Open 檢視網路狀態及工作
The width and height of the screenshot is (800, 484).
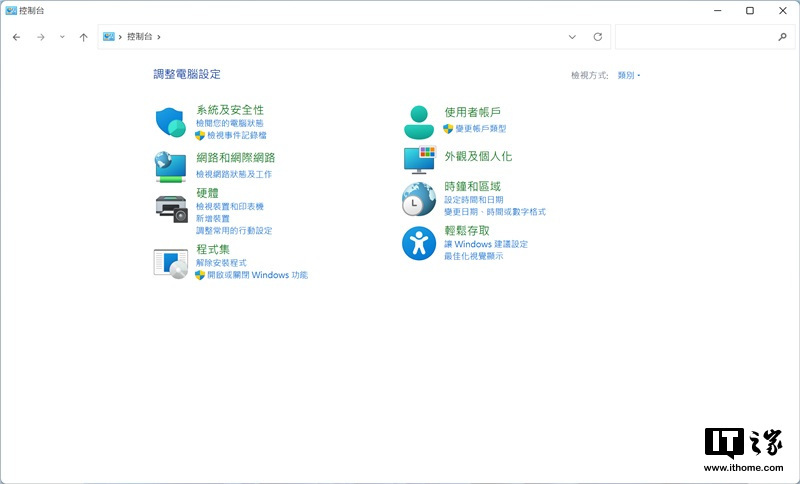click(x=234, y=174)
